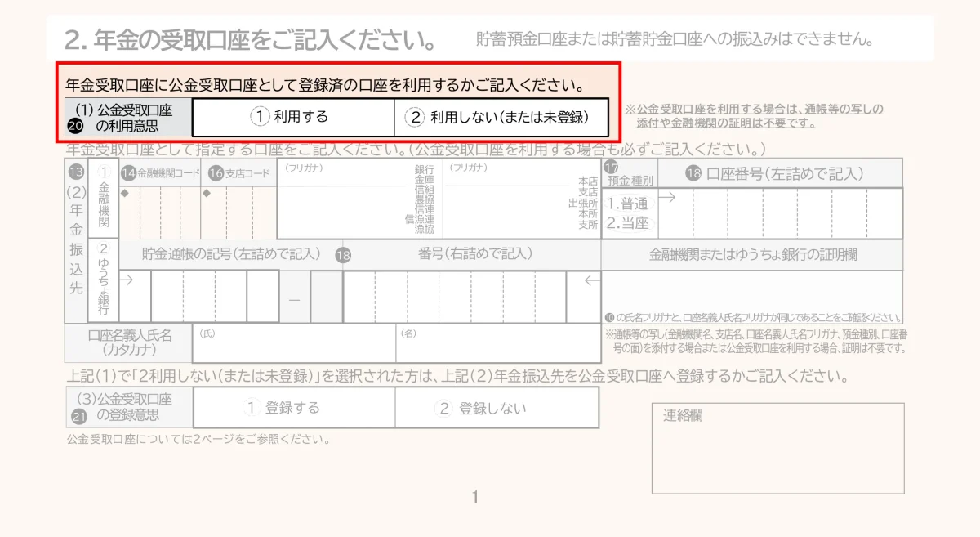Select option ① 利用する
Image resolution: width=980 pixels, height=537 pixels.
(293, 117)
